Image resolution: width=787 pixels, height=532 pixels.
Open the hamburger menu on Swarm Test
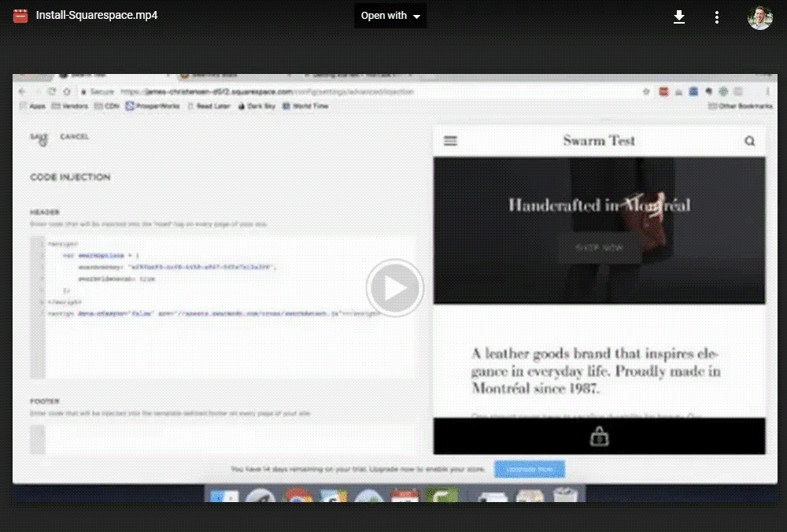(x=450, y=140)
